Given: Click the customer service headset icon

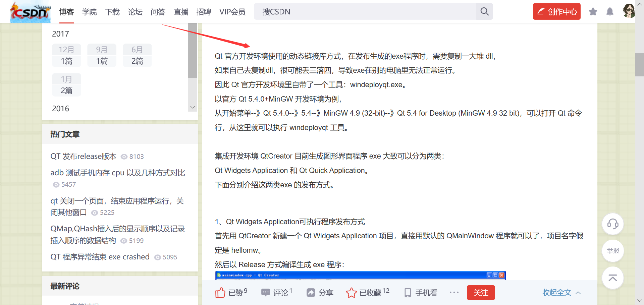Looking at the screenshot, I should point(613,224).
